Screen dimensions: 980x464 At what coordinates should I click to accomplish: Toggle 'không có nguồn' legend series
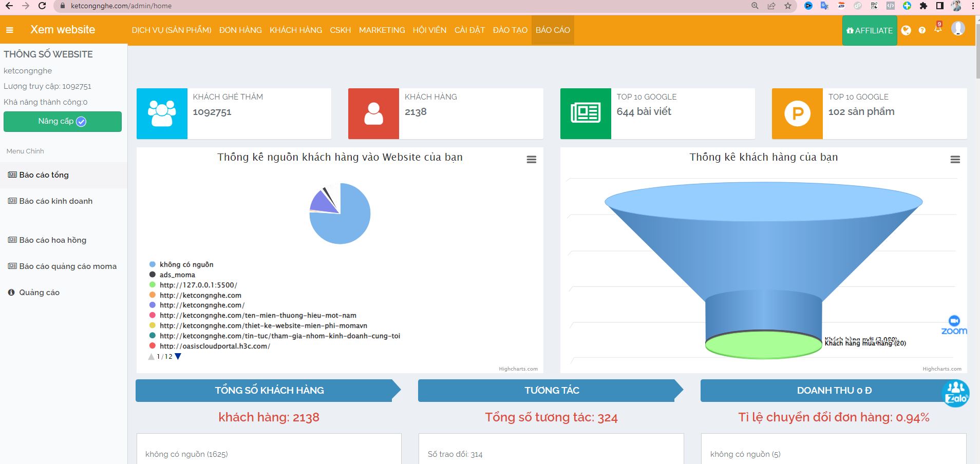186,264
